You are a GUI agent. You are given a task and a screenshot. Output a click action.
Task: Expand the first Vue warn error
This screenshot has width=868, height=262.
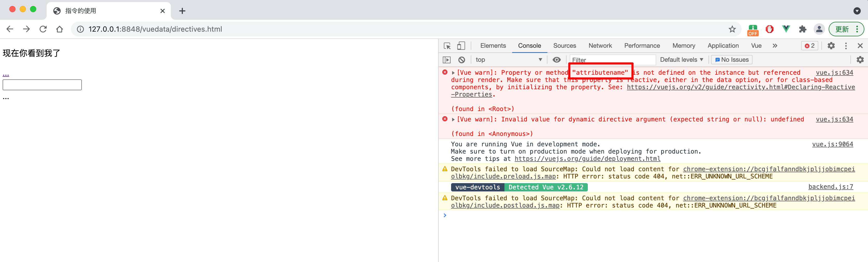(x=453, y=73)
